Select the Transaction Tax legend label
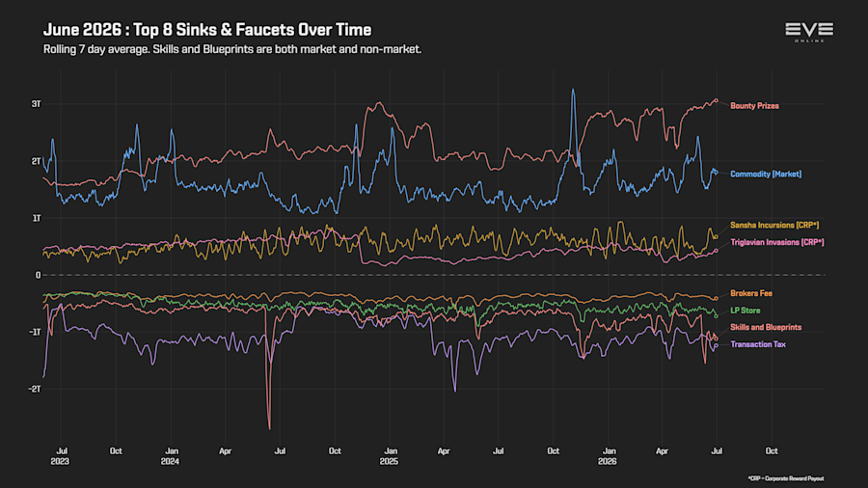Screen dimensions: 868x488 pyautogui.click(x=758, y=344)
